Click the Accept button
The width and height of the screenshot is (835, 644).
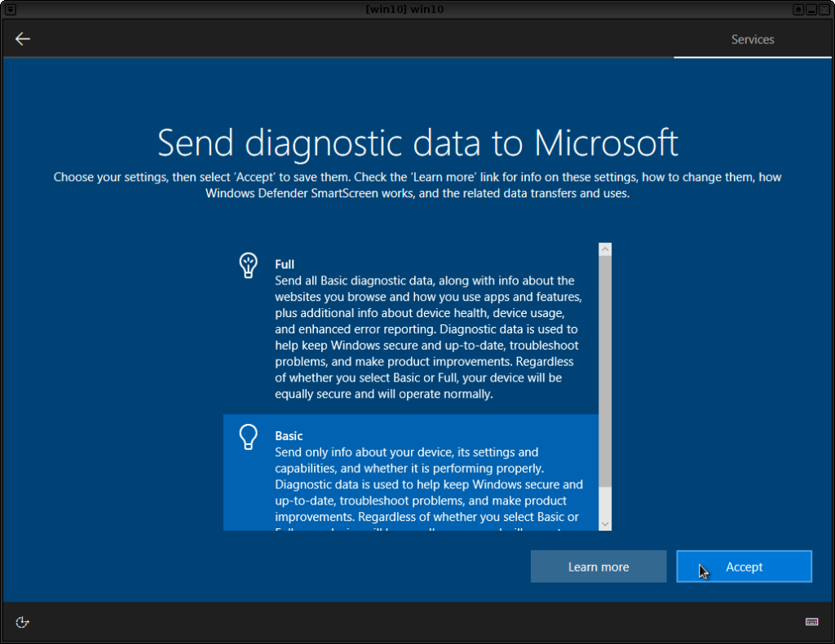click(x=744, y=567)
